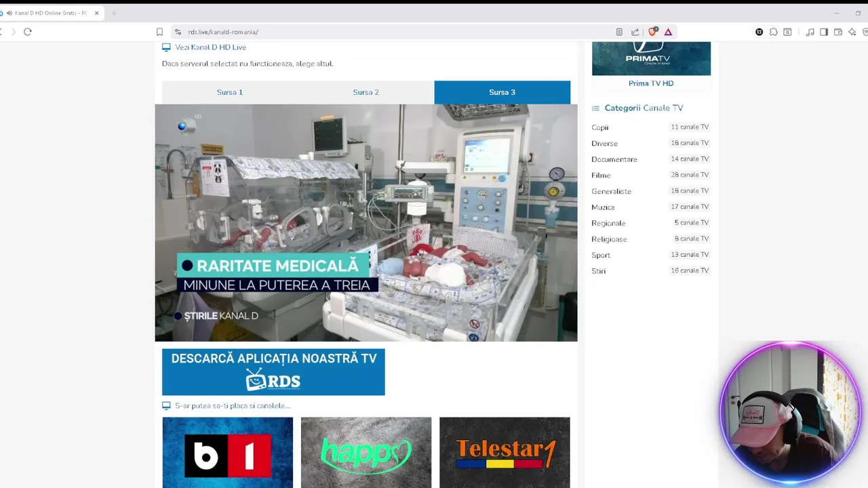This screenshot has width=868, height=488.
Task: Switch to the Sursa 1 tab
Action: [230, 92]
